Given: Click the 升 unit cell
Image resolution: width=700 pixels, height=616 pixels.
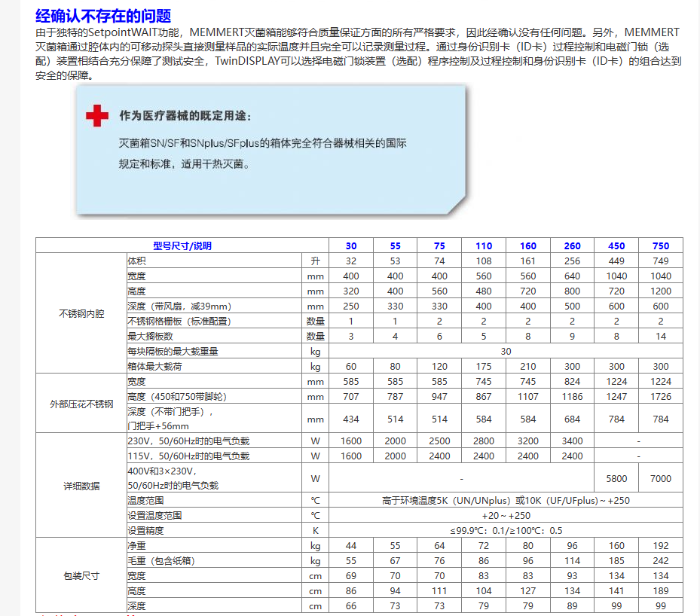Looking at the screenshot, I should [x=315, y=261].
